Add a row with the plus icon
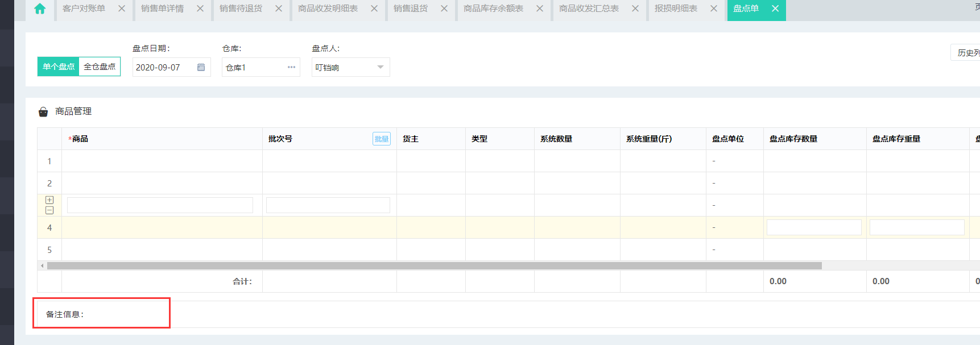980x345 pixels. click(x=49, y=200)
